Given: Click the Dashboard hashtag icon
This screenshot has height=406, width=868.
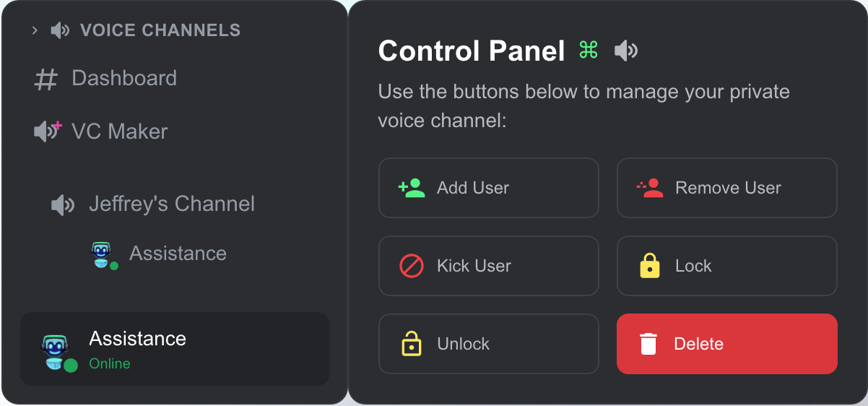Looking at the screenshot, I should [x=45, y=79].
